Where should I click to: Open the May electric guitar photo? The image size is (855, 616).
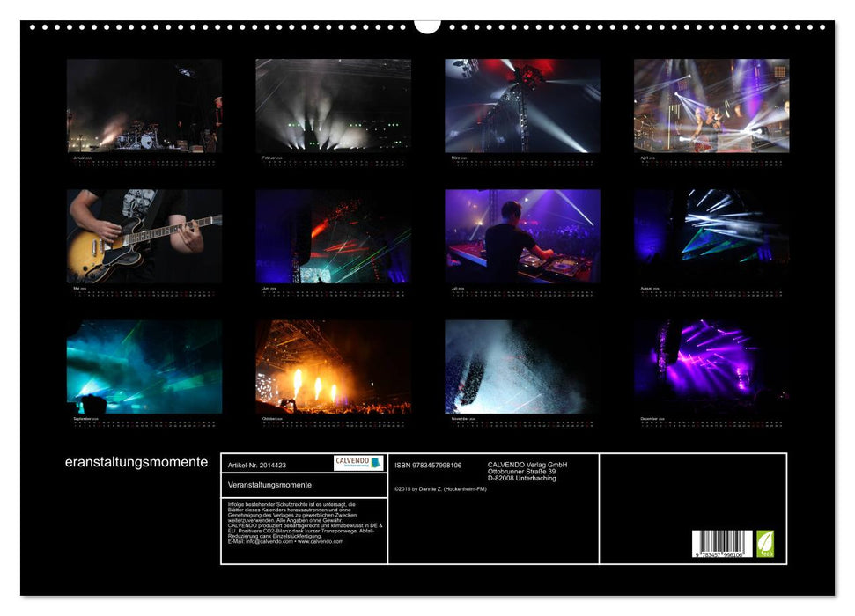(144, 236)
